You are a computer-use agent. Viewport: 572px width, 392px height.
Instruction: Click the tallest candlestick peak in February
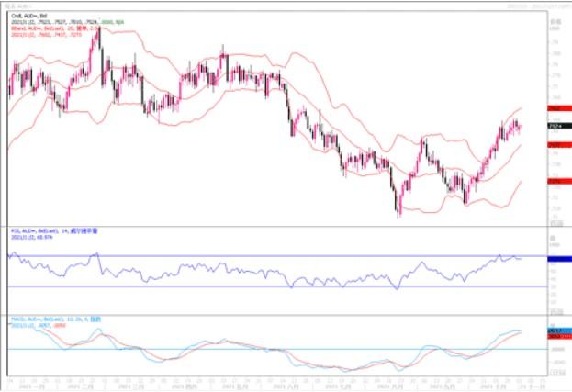pyautogui.click(x=98, y=32)
